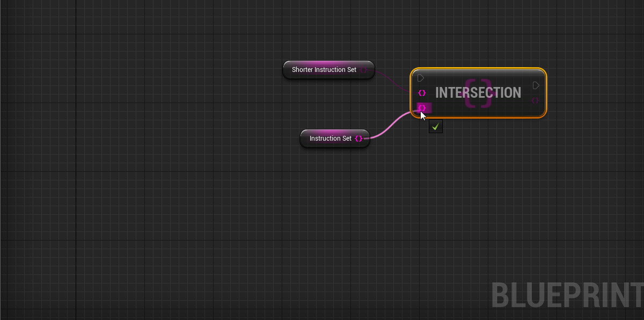Click the Intersection node's exec input arrow pin
This screenshot has width=644, height=320.
[421, 77]
